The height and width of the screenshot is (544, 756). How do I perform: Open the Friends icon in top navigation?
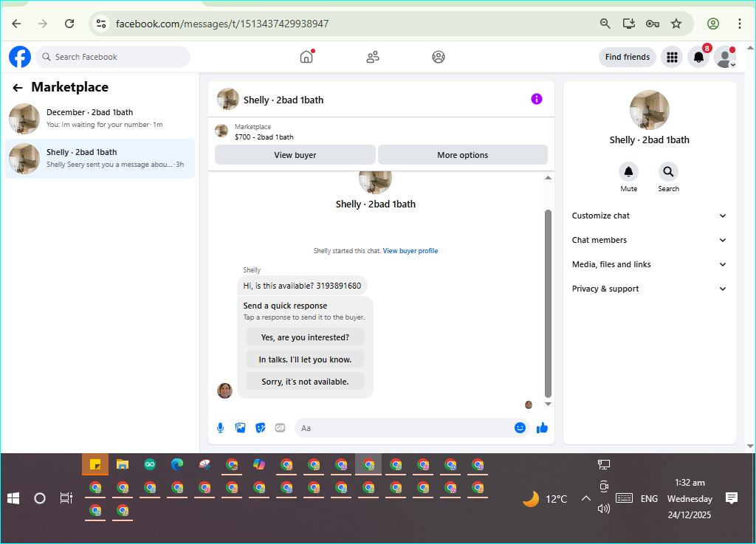[373, 57]
